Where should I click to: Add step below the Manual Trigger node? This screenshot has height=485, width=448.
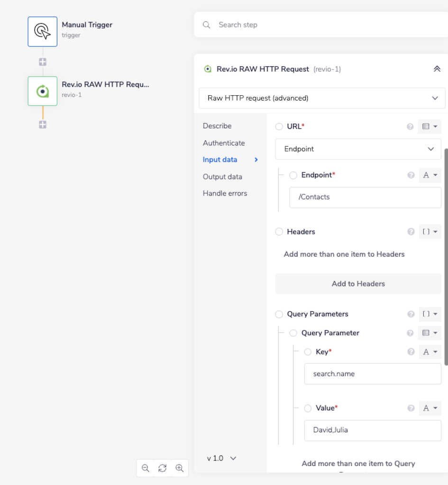click(43, 62)
